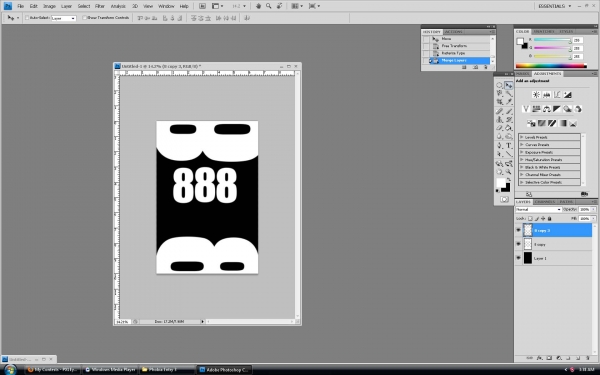Screen dimensions: 600x375
Task: Open the layer blend mode dropdown
Action: click(538, 210)
